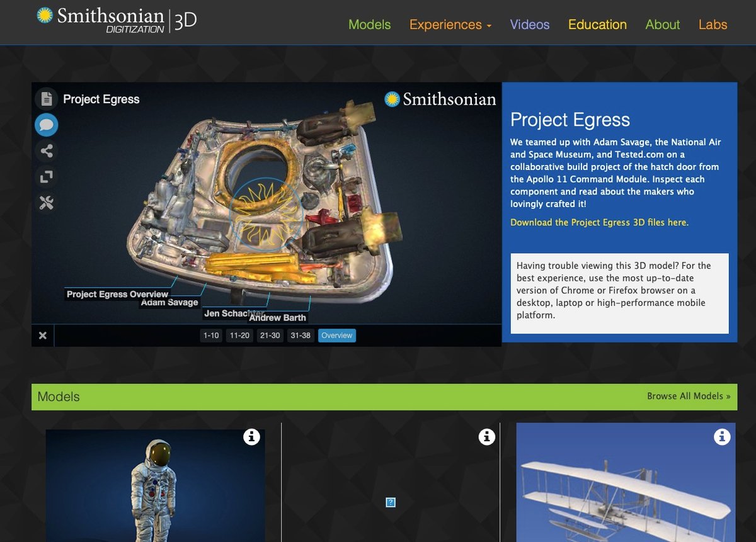Select annotations 1-10 tab
Screen dimensions: 756x542
211,336
